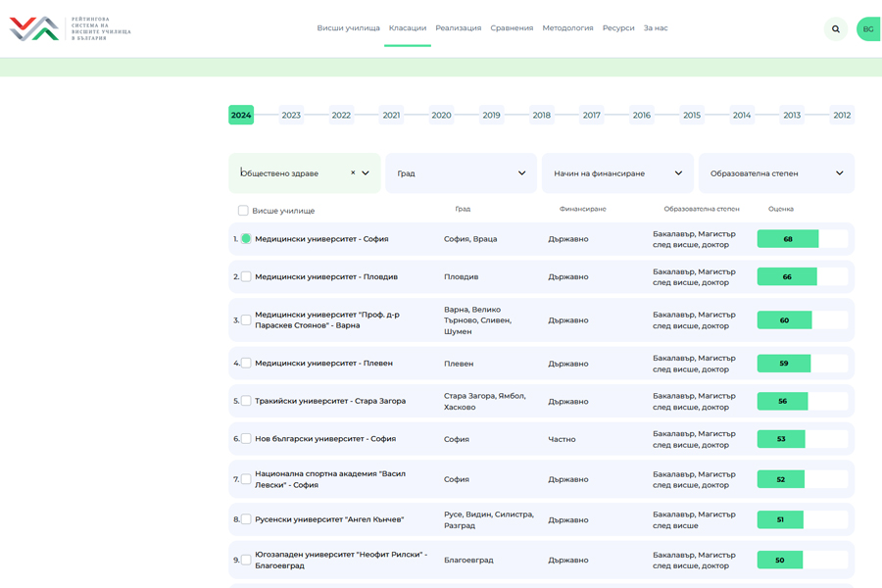Image resolution: width=882 pixels, height=588 pixels.
Task: Select the 2018 year
Action: pos(541,115)
